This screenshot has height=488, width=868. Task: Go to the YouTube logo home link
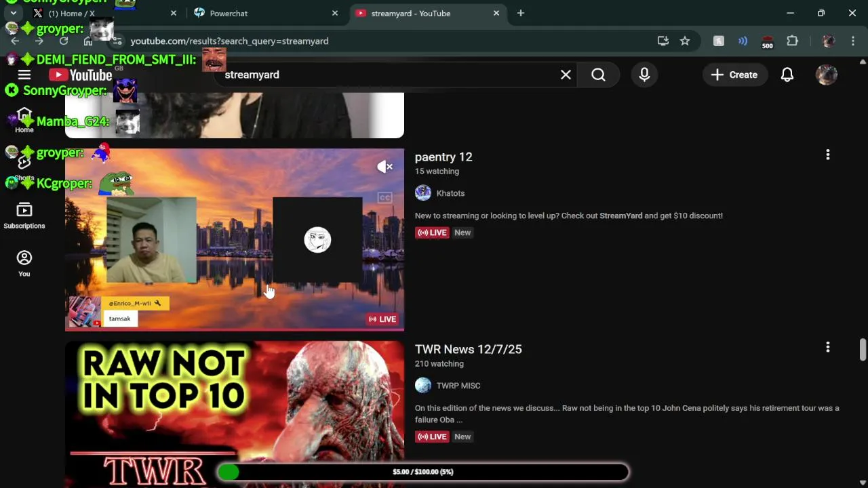(80, 75)
